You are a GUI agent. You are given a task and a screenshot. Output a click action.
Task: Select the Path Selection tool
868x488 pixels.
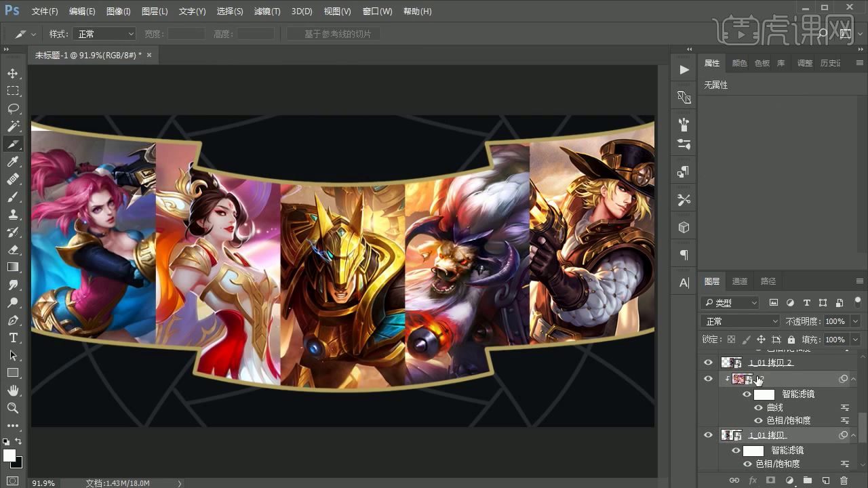click(x=13, y=355)
